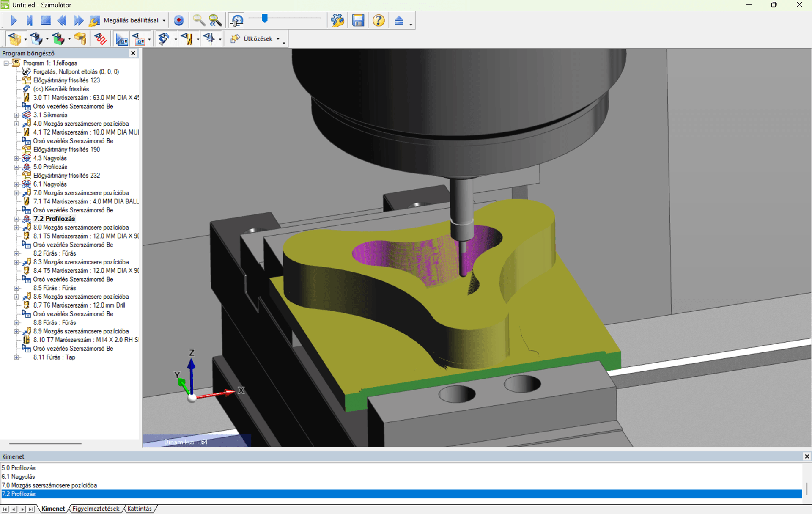Screen dimensions: 812x514
Task: Open the Ütközések dropdown menu
Action: 278,39
